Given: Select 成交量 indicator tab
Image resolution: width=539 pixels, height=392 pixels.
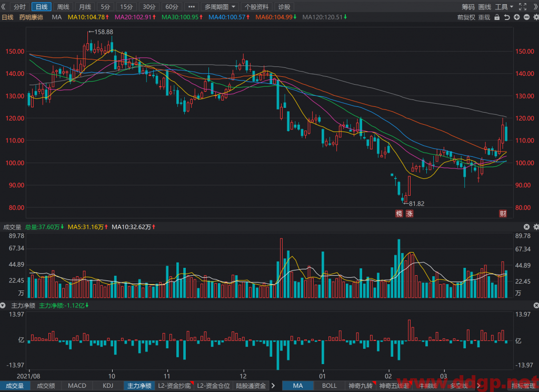Looking at the screenshot, I should coord(15,386).
